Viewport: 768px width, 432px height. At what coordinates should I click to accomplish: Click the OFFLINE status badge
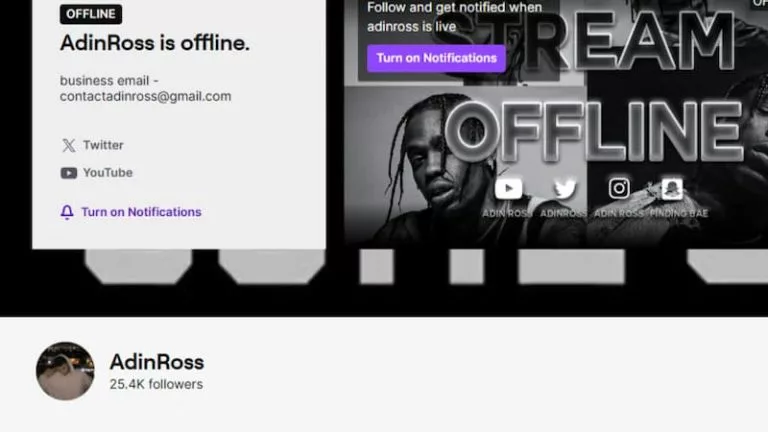(91, 14)
